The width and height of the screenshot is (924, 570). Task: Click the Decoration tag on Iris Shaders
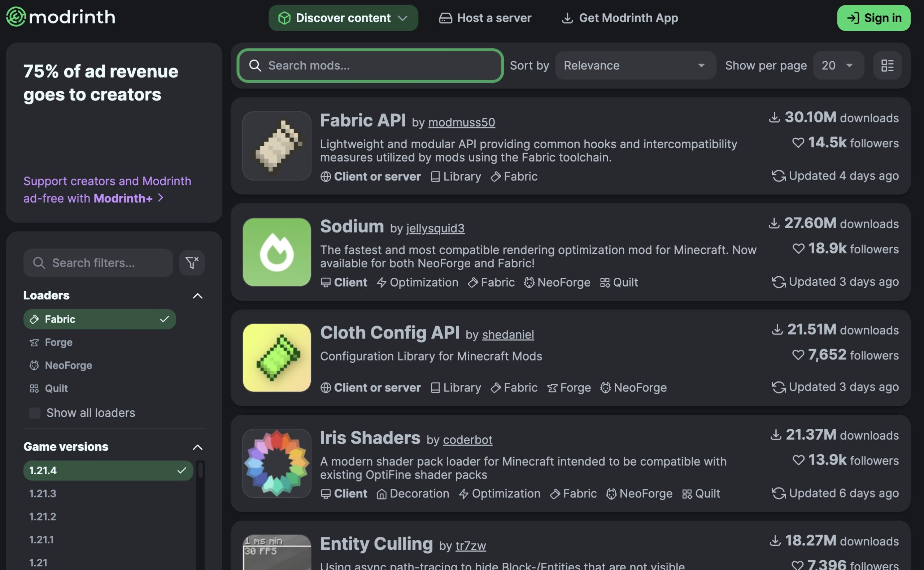pyautogui.click(x=413, y=493)
